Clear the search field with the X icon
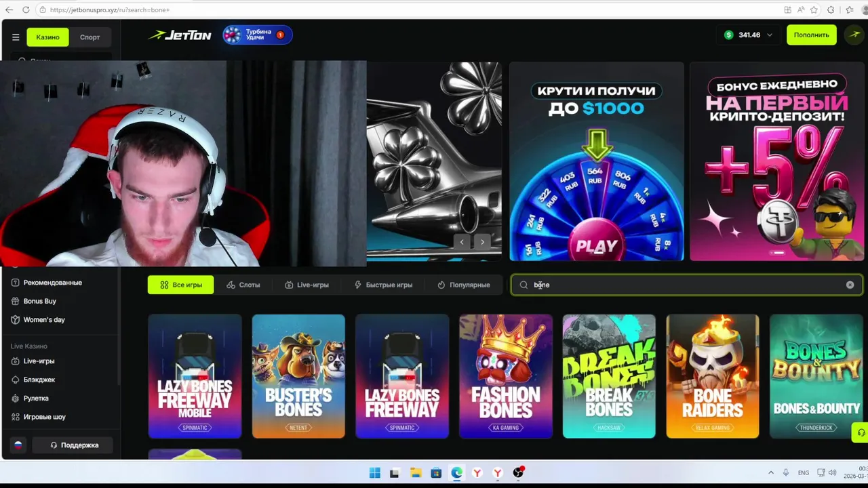Viewport: 868px width, 488px height. 850,285
